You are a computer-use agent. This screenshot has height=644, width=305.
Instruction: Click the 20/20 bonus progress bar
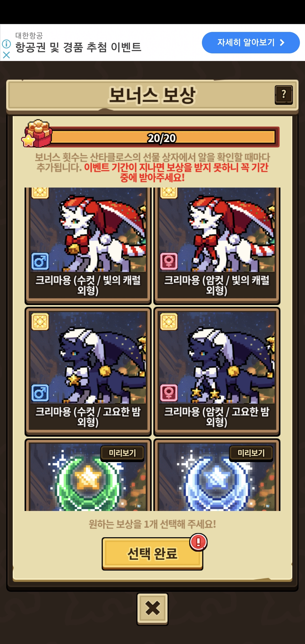click(162, 137)
